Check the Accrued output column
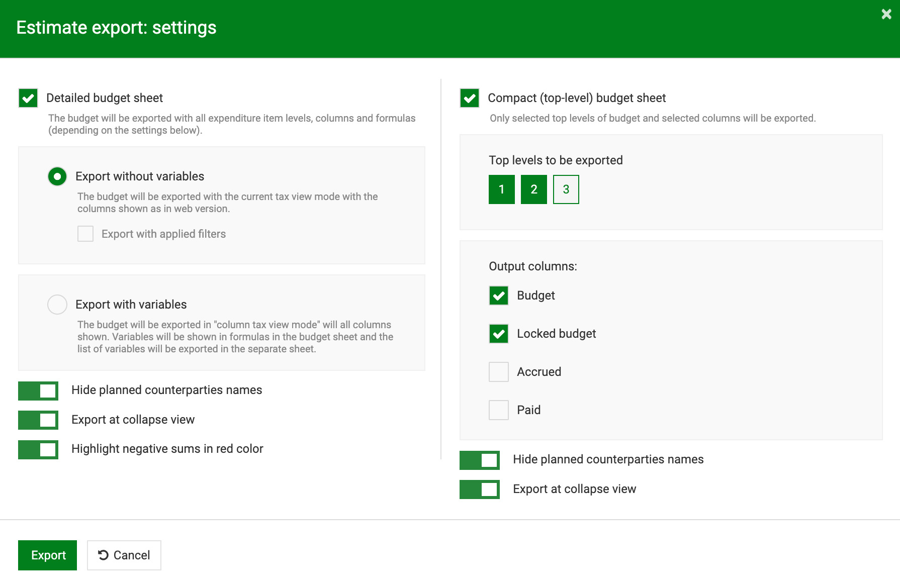The height and width of the screenshot is (588, 900). [x=499, y=372]
